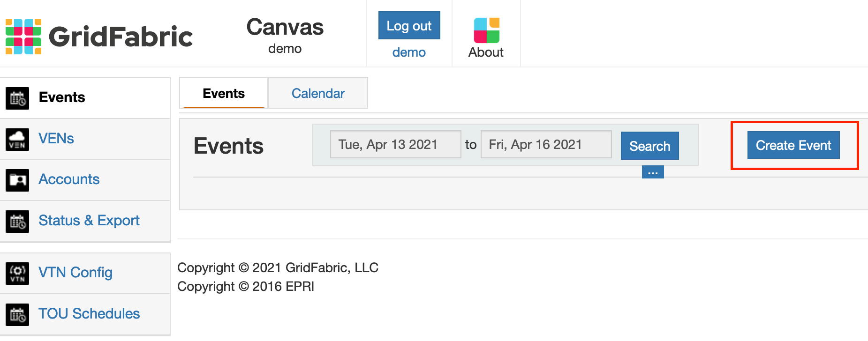Click the GridFabric logo icon

23,37
